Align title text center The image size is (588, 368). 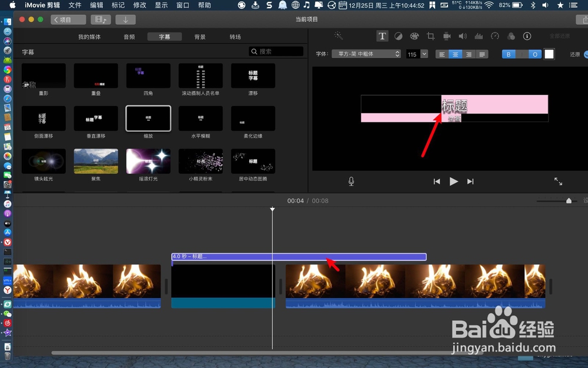pos(455,54)
